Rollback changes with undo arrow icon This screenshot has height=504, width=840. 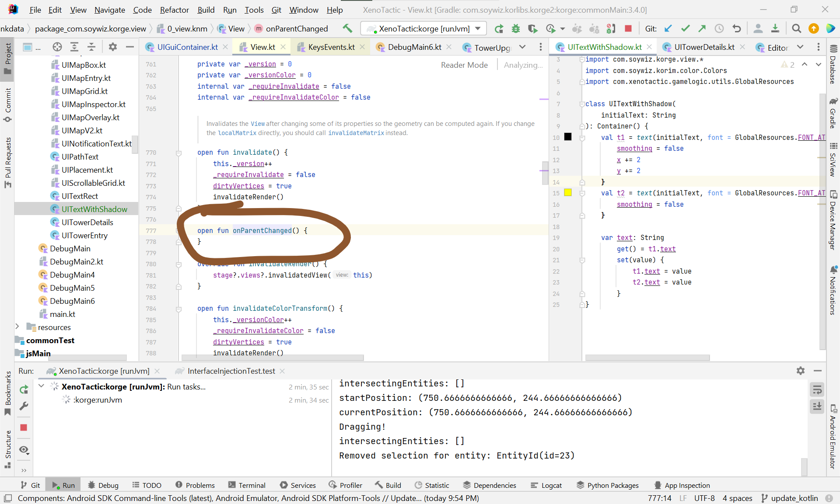tap(737, 29)
